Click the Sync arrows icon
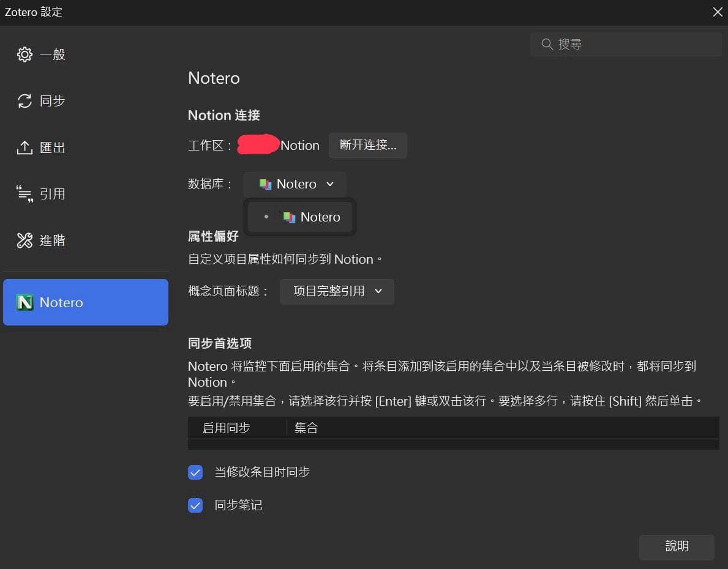728x569 pixels. 24,101
